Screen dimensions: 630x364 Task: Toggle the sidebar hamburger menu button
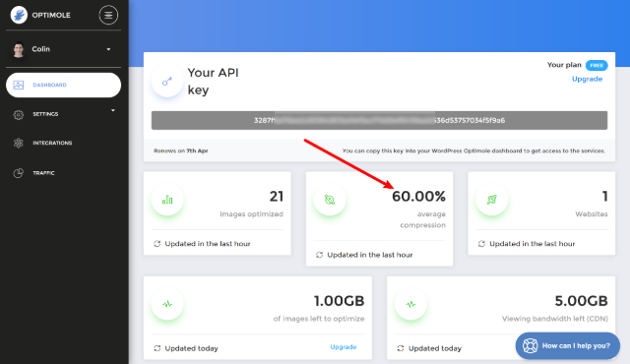(108, 16)
